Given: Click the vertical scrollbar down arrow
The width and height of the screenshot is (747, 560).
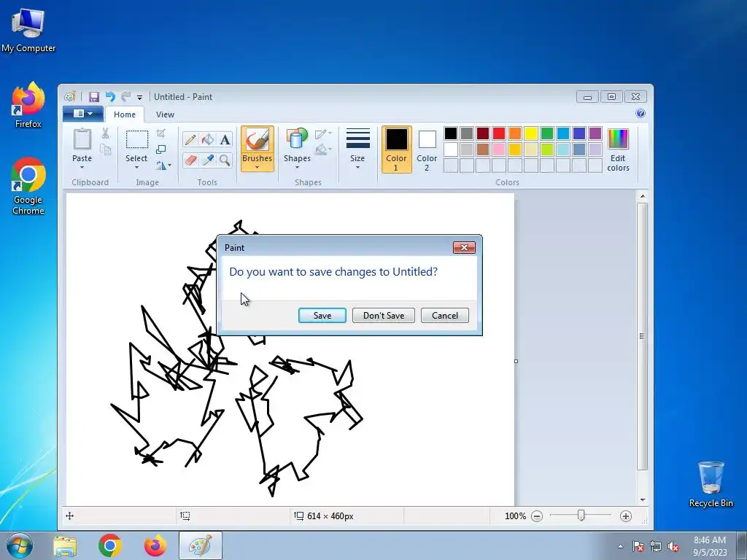Looking at the screenshot, I should (x=643, y=500).
